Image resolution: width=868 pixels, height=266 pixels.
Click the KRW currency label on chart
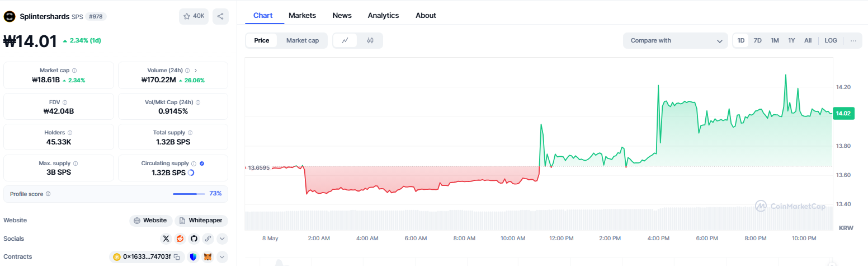pyautogui.click(x=845, y=228)
